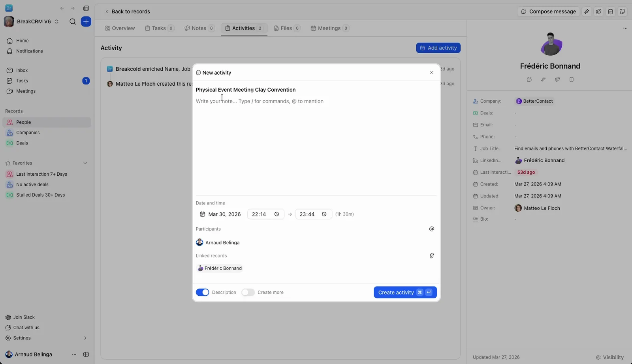The width and height of the screenshot is (632, 364).
Task: Toggle the sidebar panel icon at bottom left
Action: coord(86,355)
